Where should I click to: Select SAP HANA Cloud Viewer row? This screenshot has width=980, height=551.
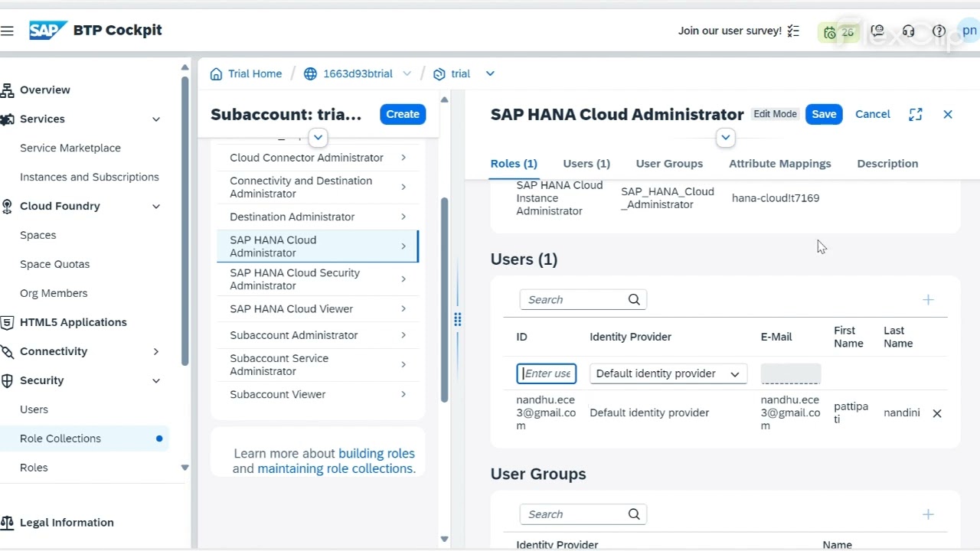click(x=318, y=309)
